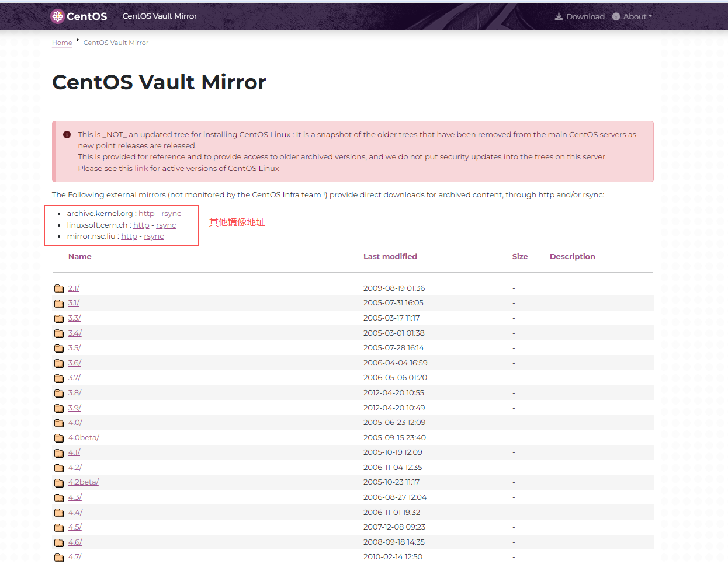Click the folder icon for 3.4/

[59, 333]
